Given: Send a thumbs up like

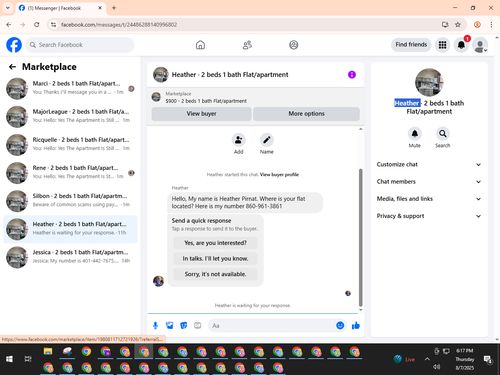Looking at the screenshot, I should pos(356,325).
